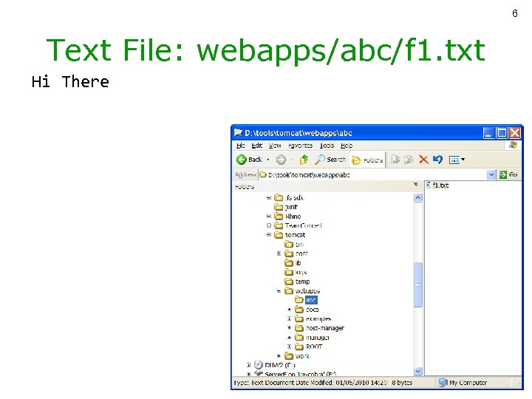Select the Rhino folder

click(287, 216)
